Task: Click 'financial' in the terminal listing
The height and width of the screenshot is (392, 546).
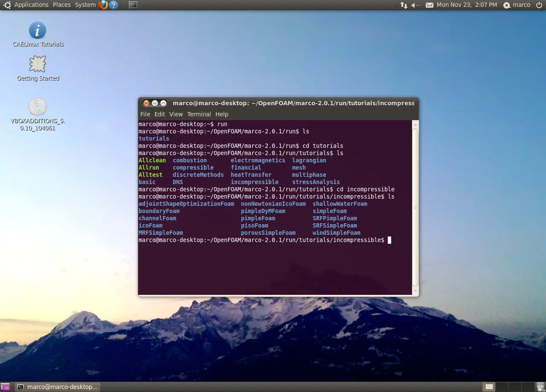Action: pyautogui.click(x=246, y=168)
